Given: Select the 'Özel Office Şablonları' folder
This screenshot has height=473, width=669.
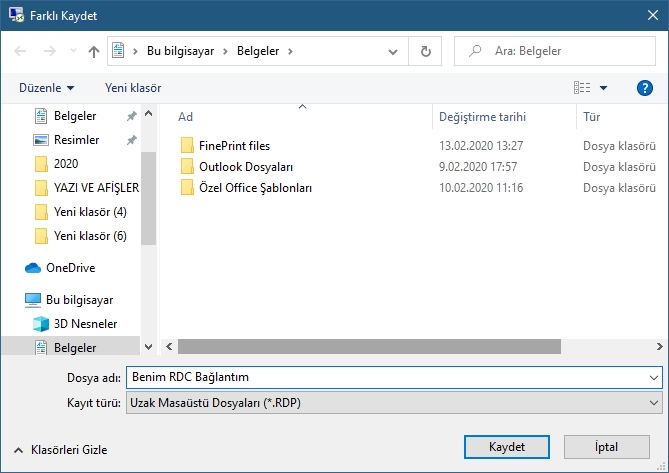Looking at the screenshot, I should [255, 188].
